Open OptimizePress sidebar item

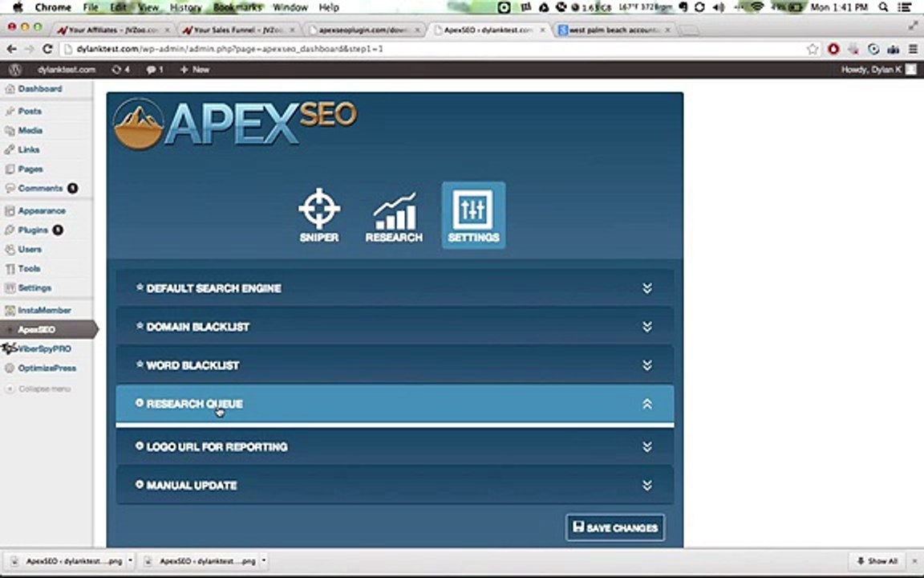[x=47, y=368]
